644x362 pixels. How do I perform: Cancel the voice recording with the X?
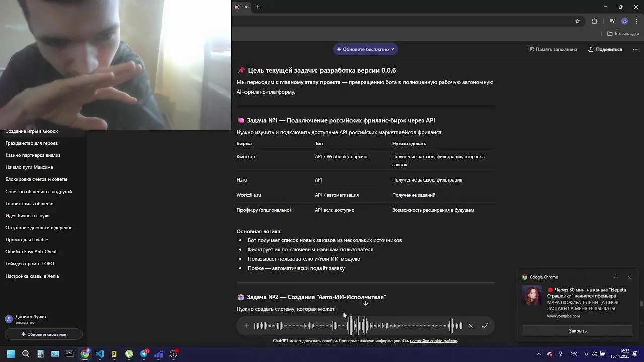471,326
